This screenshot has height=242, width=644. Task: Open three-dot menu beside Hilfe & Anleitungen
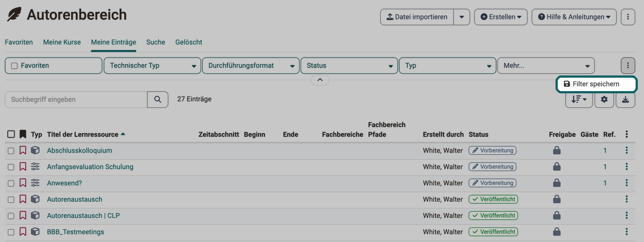(628, 17)
